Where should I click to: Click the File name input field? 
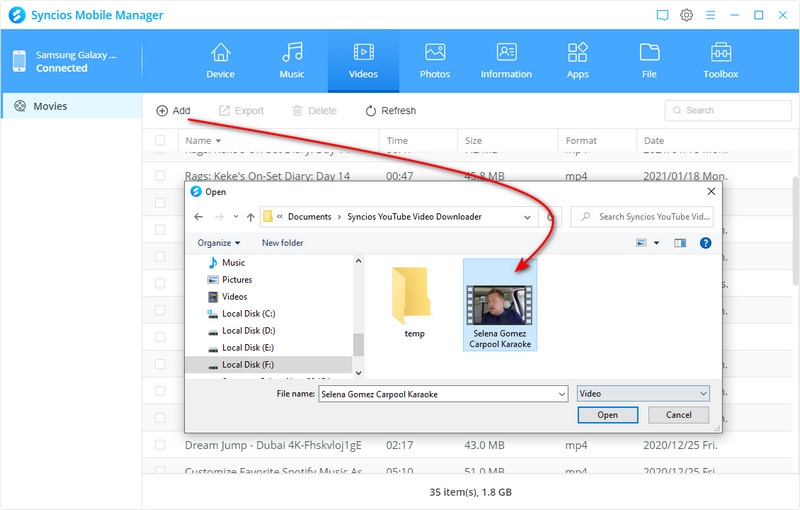pyautogui.click(x=438, y=394)
